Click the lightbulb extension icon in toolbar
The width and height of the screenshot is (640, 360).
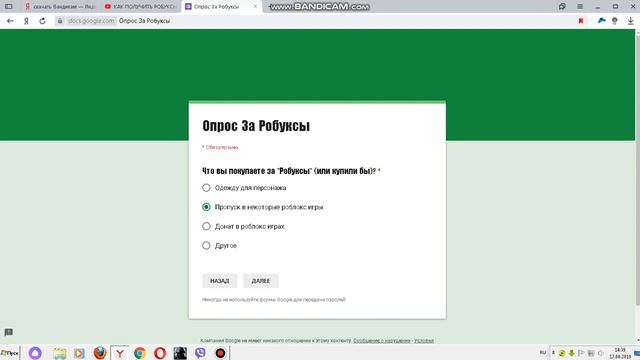[x=615, y=21]
